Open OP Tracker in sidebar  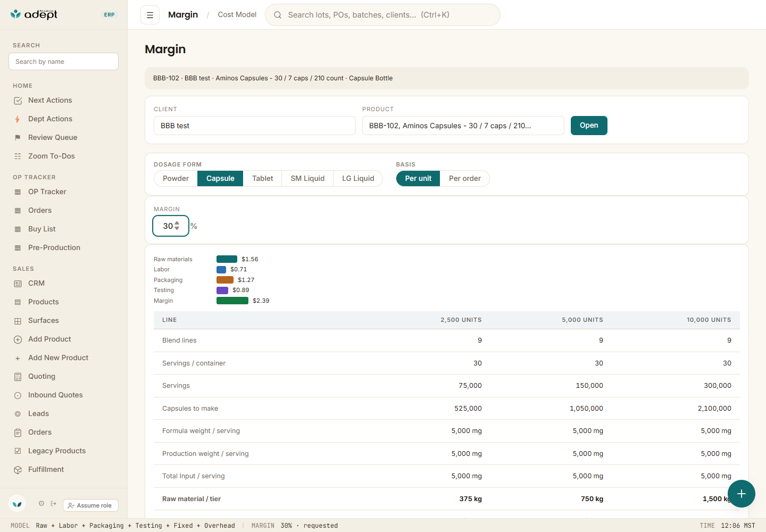47,192
